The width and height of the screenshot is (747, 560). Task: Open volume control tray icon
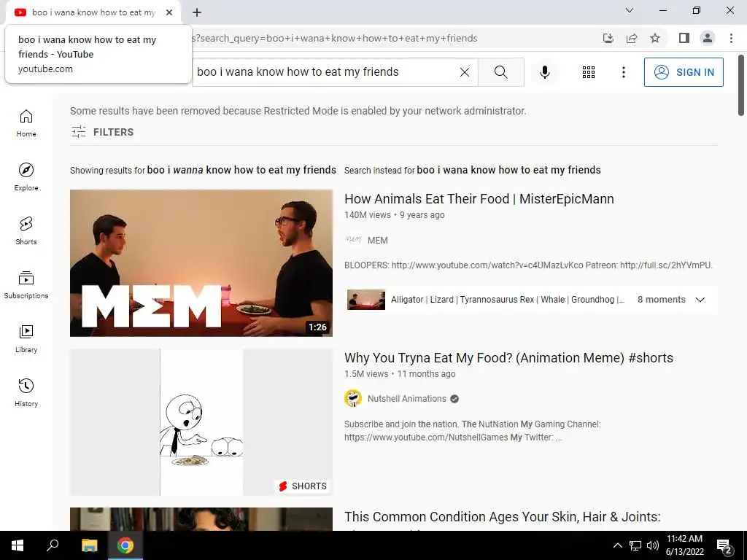(x=653, y=545)
